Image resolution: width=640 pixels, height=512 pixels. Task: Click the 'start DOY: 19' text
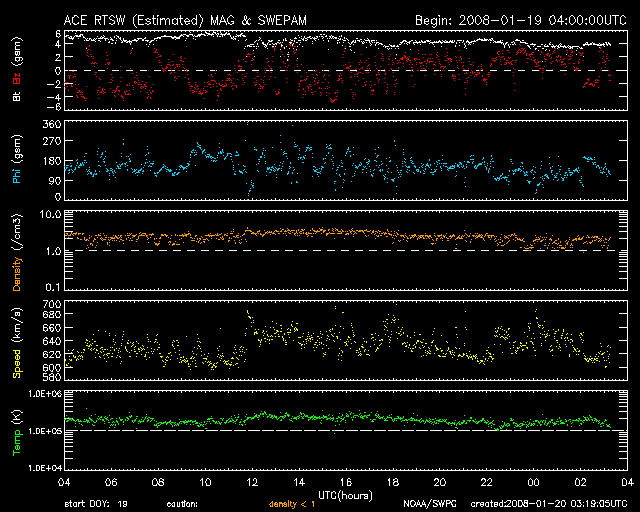point(95,504)
